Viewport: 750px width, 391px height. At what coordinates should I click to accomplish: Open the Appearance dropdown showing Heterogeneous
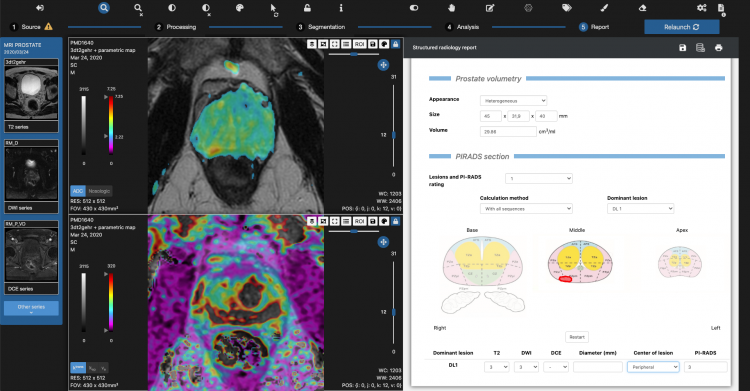513,101
